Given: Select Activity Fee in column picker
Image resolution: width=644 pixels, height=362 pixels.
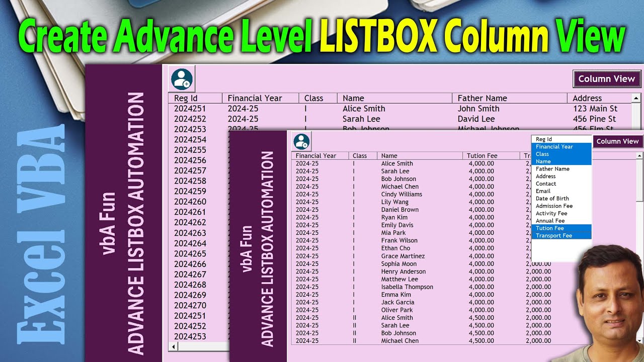Looking at the screenshot, I should coord(561,213).
